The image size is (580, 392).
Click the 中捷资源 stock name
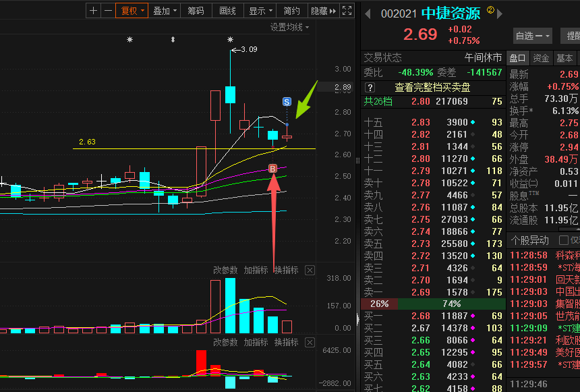451,13
